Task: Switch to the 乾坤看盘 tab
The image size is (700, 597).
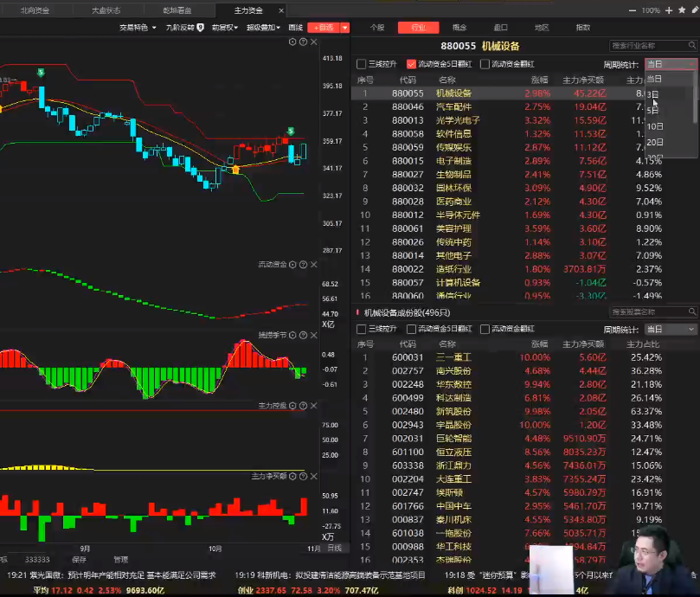Action: 177,10
